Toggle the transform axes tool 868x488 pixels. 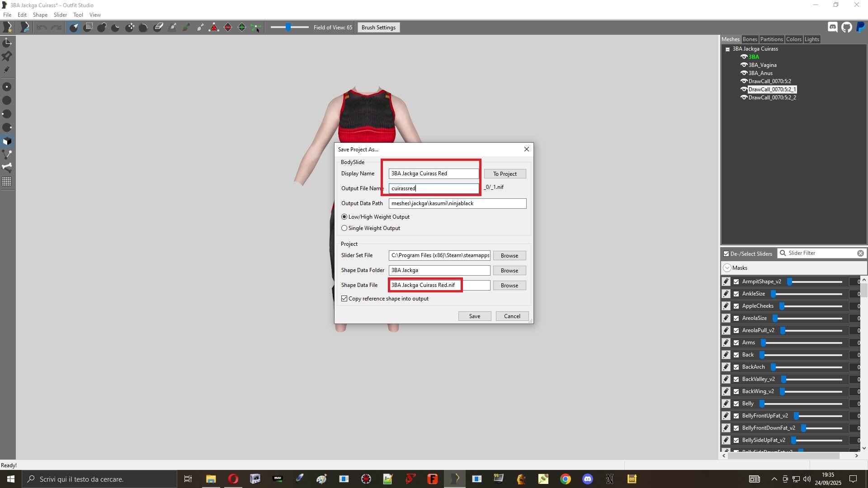point(7,42)
